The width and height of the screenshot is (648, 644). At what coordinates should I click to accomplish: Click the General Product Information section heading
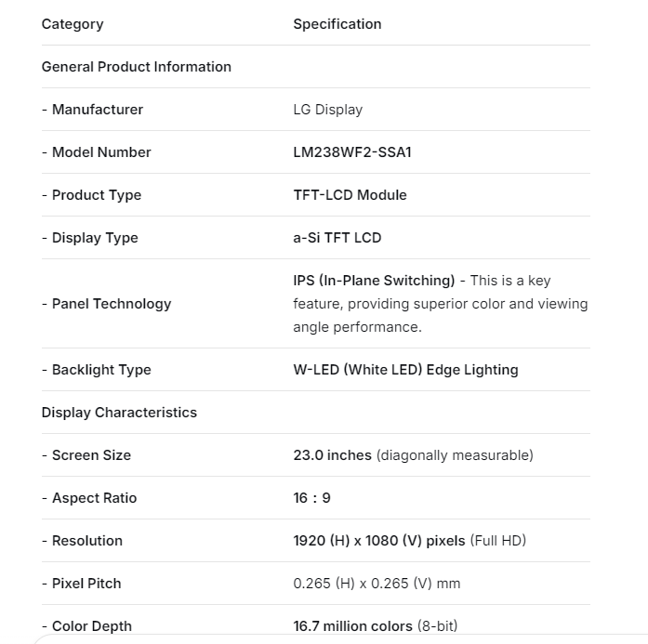136,67
